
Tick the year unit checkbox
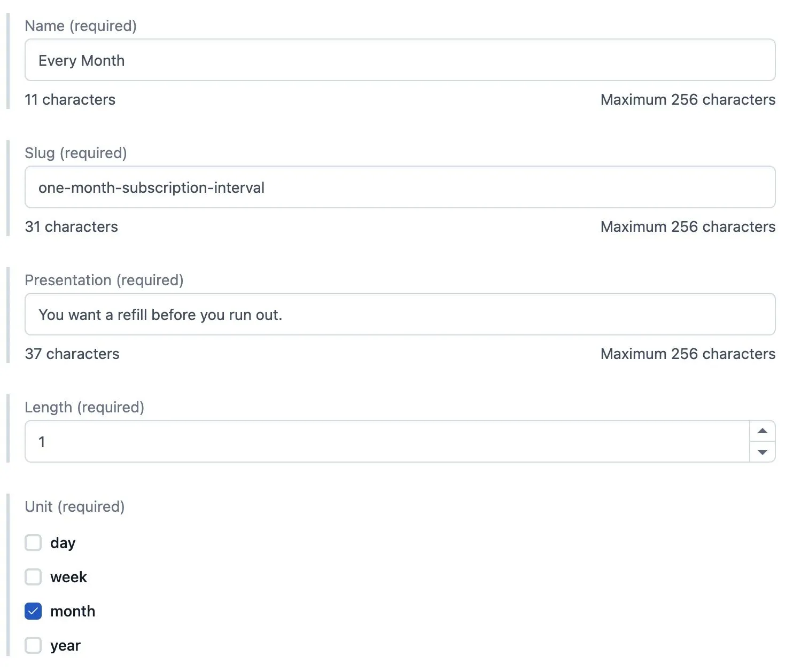point(33,645)
